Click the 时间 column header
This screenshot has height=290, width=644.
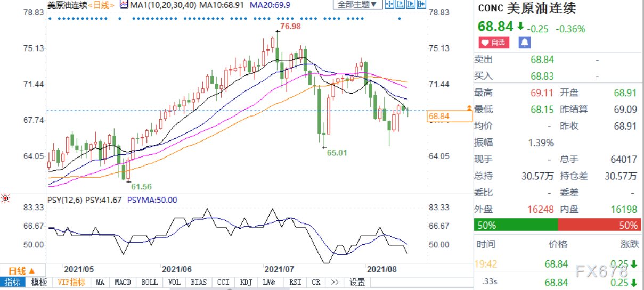[485, 244]
